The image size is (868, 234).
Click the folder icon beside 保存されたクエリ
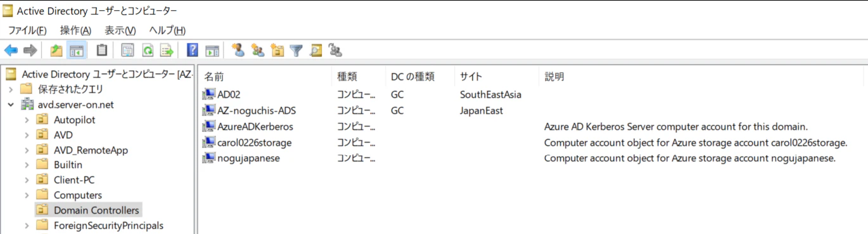tap(26, 89)
